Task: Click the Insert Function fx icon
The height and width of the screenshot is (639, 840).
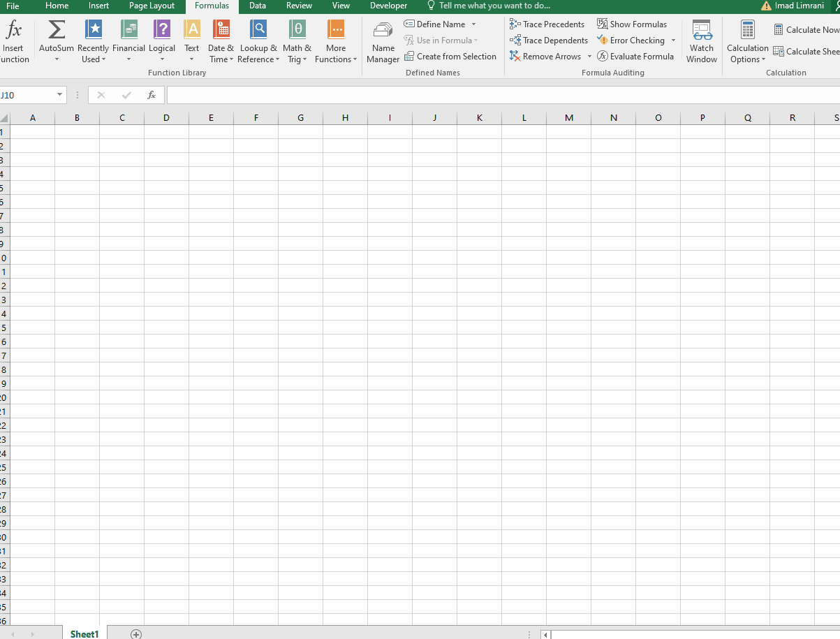Action: [13, 31]
